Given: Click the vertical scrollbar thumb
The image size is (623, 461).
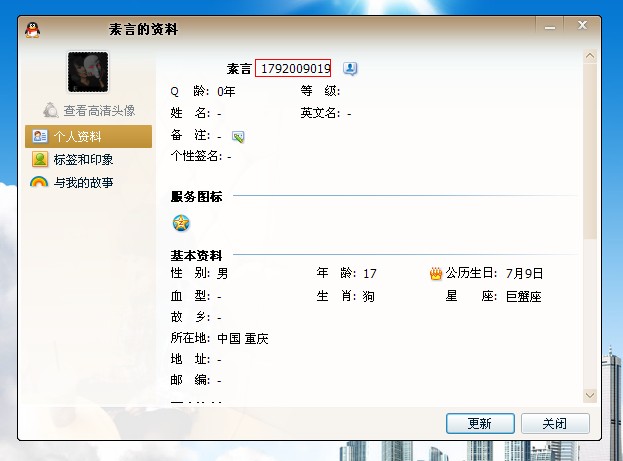Looking at the screenshot, I should 590,151.
